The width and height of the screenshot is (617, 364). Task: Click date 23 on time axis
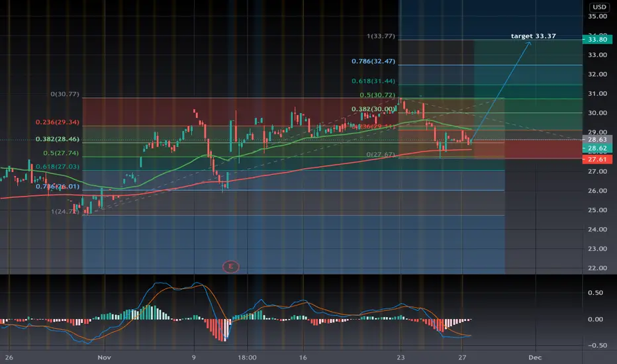(401, 357)
